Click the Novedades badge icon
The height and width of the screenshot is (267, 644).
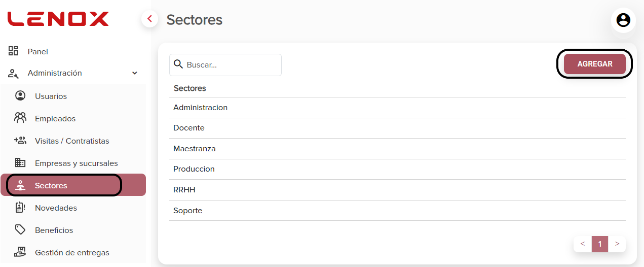click(20, 208)
